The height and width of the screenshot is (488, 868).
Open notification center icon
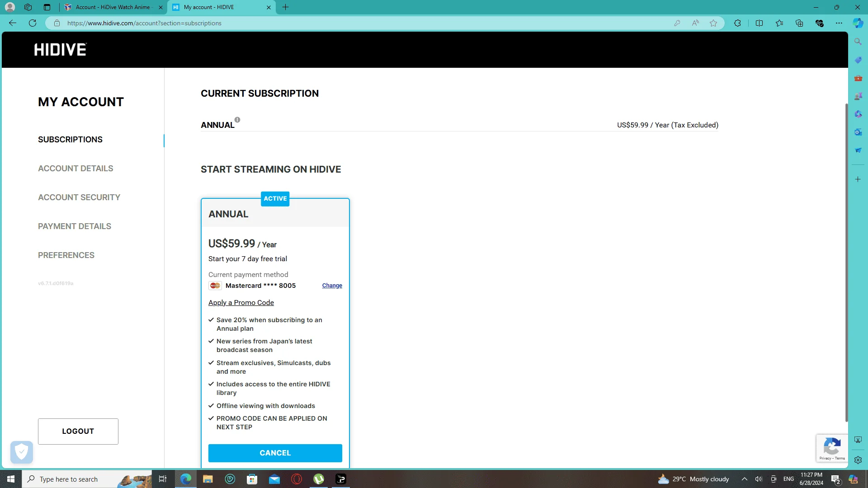[x=835, y=479]
